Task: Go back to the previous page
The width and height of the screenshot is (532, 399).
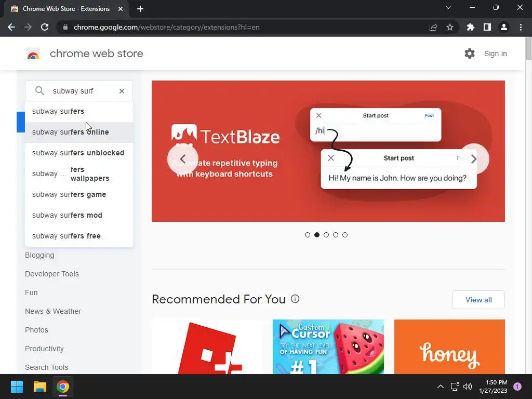Action: [11, 27]
